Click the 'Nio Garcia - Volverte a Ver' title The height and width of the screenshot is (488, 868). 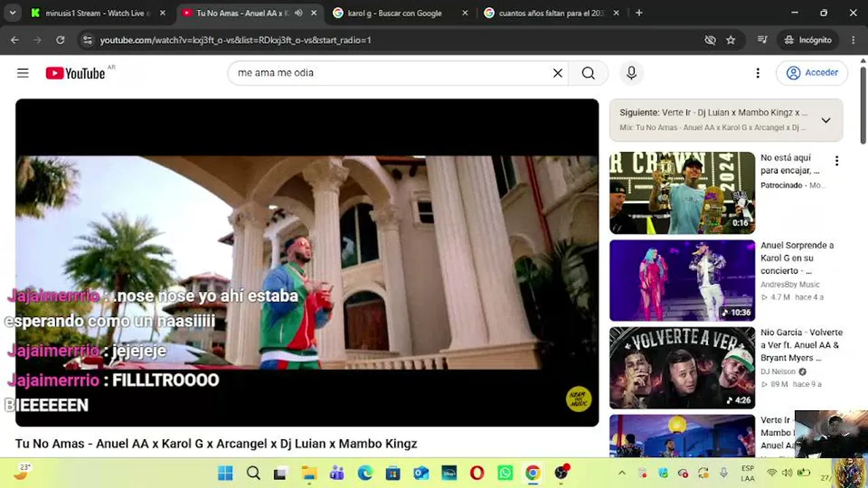pyautogui.click(x=802, y=346)
